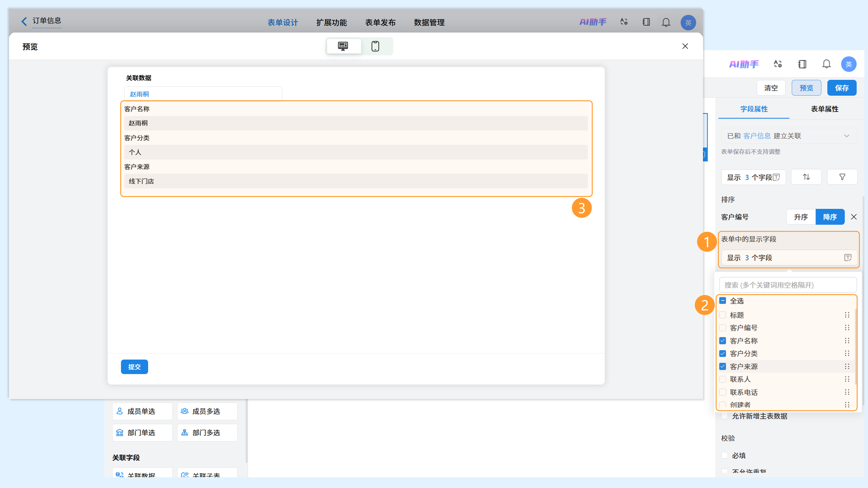The height and width of the screenshot is (488, 868).
Task: Open the sort arrows icon button
Action: (806, 177)
